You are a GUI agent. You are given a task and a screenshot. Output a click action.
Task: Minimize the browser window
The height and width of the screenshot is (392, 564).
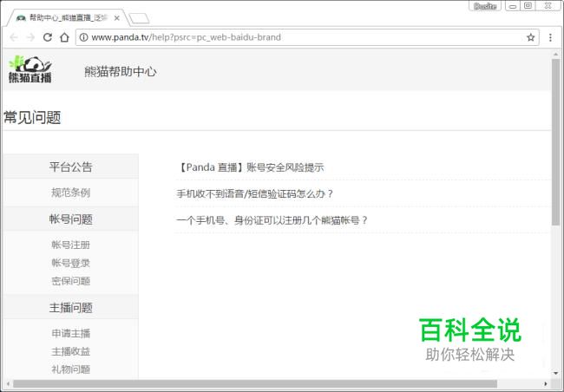click(x=513, y=6)
